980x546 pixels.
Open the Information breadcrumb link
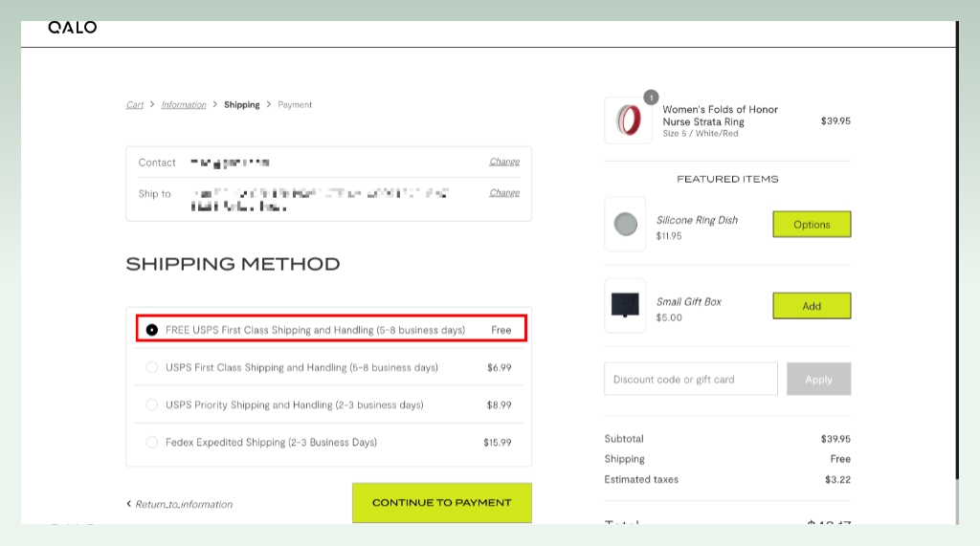(184, 105)
